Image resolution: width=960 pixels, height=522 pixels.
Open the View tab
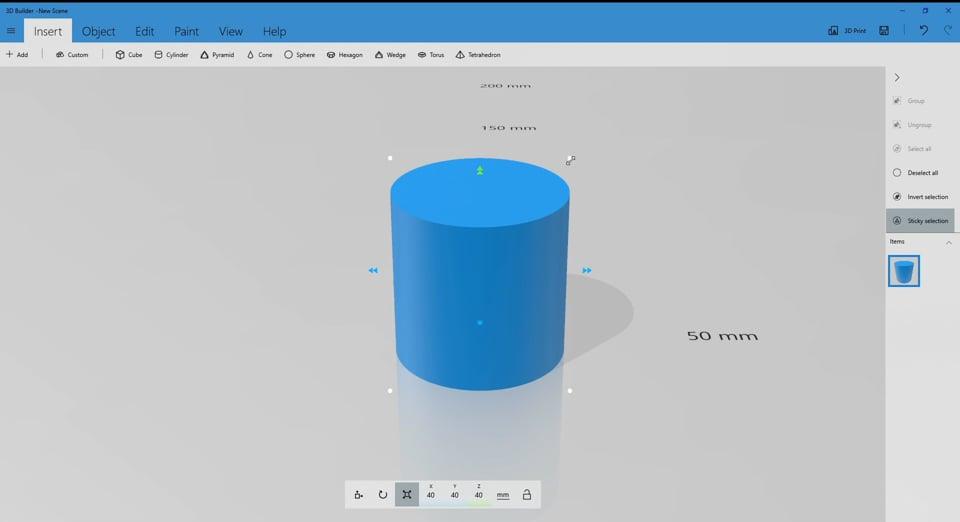231,31
